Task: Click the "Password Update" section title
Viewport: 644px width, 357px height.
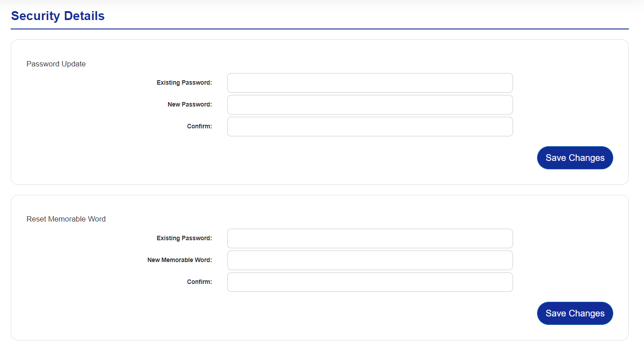Action: pos(56,64)
